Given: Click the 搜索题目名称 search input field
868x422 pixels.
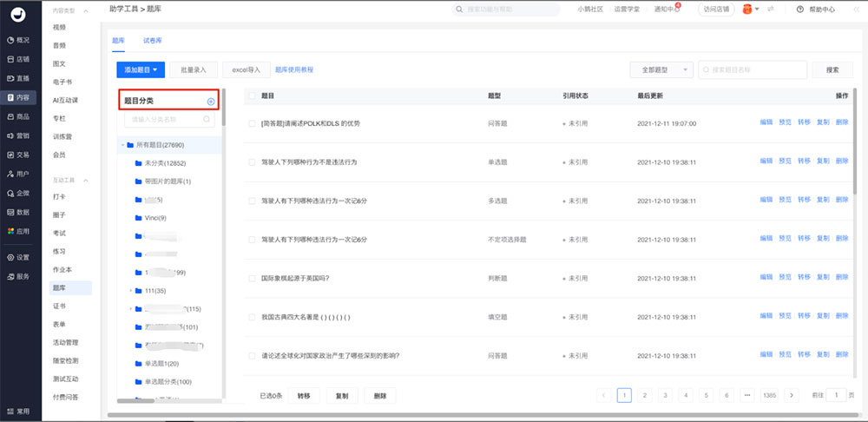Looking at the screenshot, I should 753,69.
